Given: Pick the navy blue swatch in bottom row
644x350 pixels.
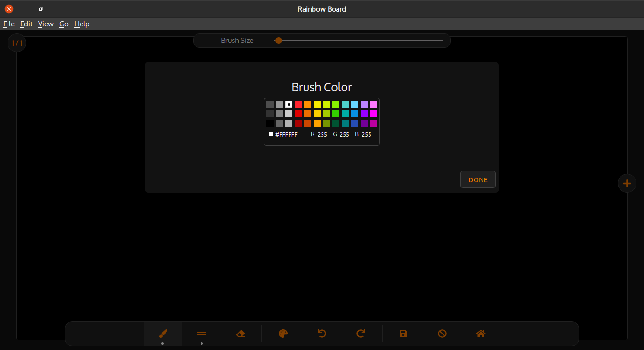Looking at the screenshot, I should click(354, 123).
